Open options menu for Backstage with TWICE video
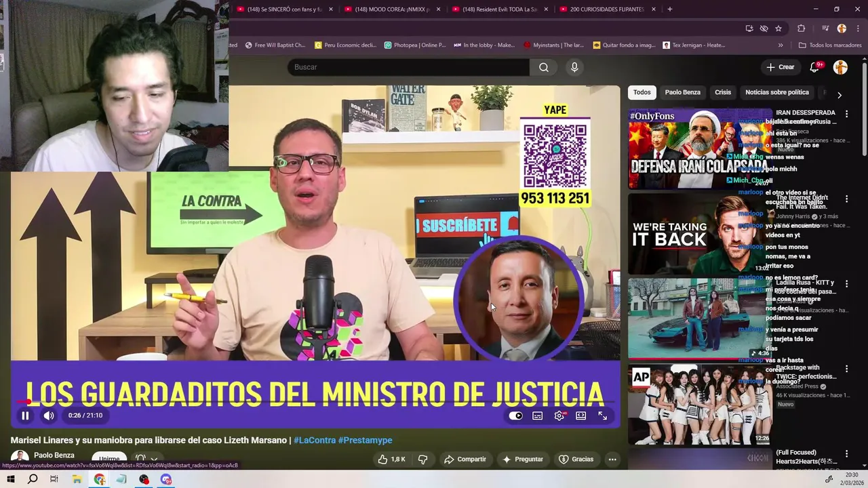868x488 pixels. point(846,369)
